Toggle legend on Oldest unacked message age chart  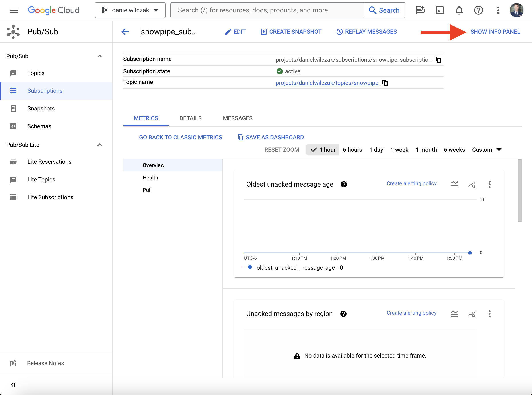click(454, 184)
